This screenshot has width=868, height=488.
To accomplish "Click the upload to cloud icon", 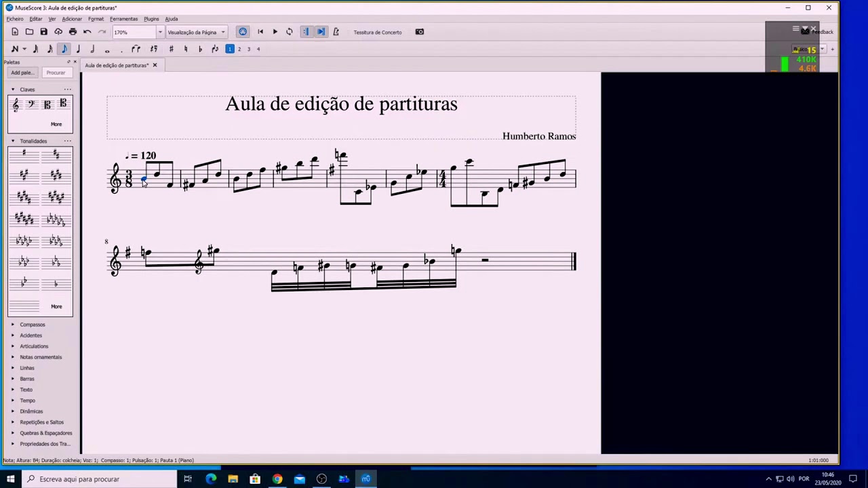I will (x=58, y=32).
